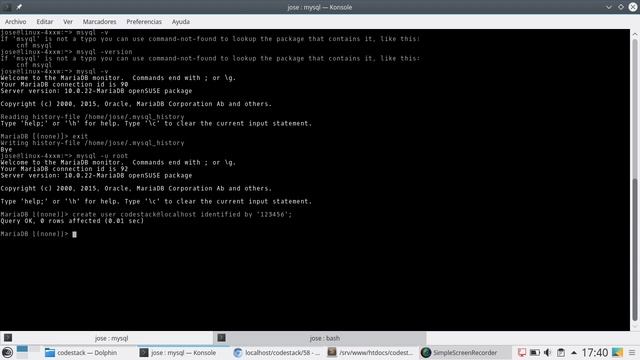Screen dimensions: 640x360
Task: Click 'Reading history-file' line
Action: click(x=92, y=117)
